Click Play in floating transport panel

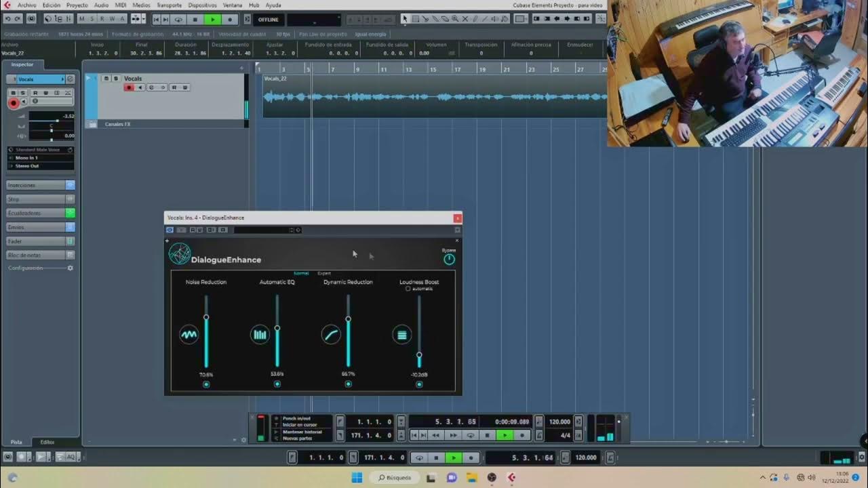[x=505, y=435]
